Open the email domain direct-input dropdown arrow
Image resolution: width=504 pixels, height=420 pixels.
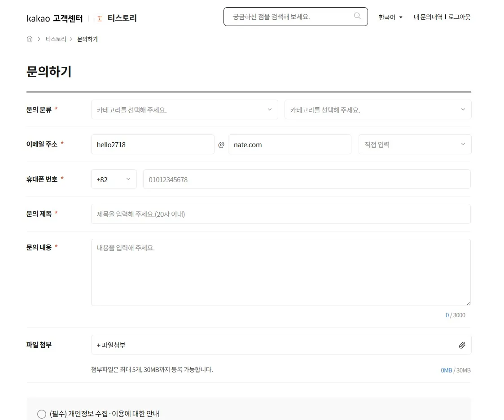(463, 144)
